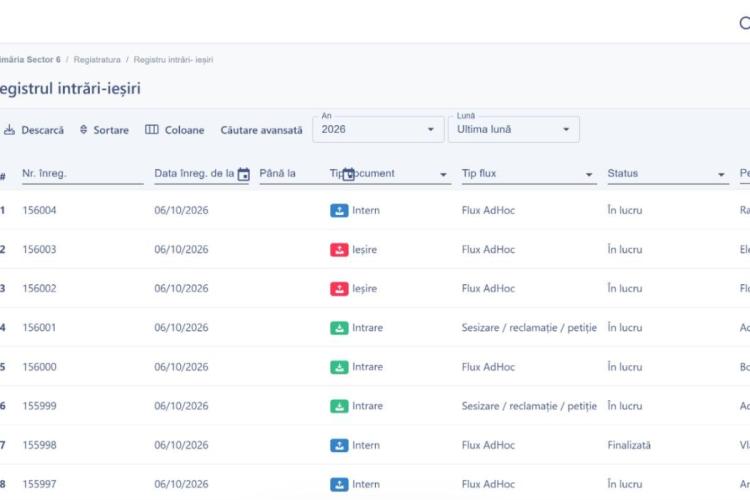Click red Ieșire icon for entry 156002
Screen dimensions: 750x500
tap(339, 289)
